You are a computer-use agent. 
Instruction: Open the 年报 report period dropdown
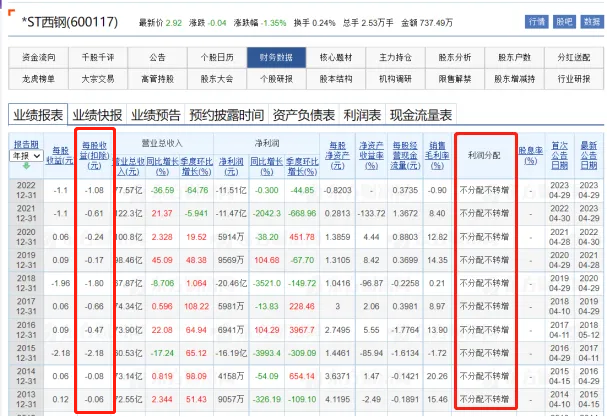(x=26, y=156)
